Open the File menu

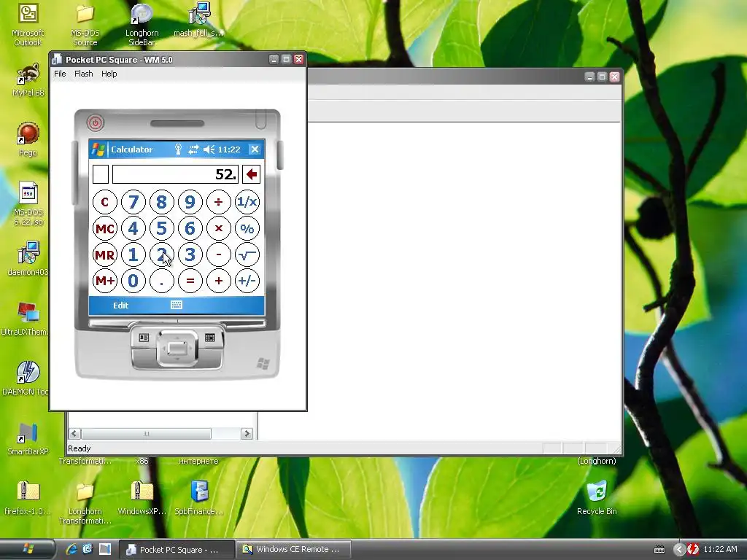(60, 74)
